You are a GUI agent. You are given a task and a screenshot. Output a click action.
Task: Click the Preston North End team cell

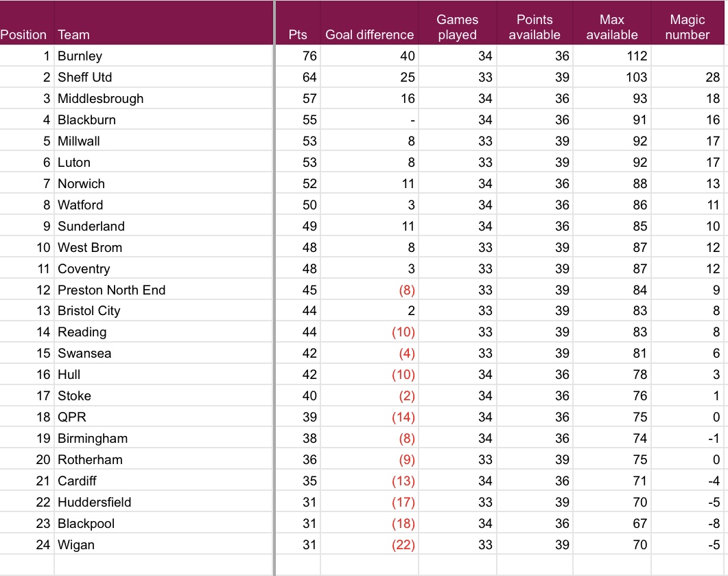(111, 290)
